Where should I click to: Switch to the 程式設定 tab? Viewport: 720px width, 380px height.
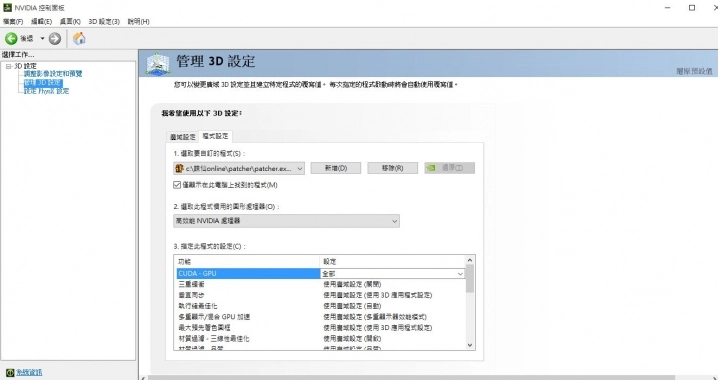(x=215, y=136)
